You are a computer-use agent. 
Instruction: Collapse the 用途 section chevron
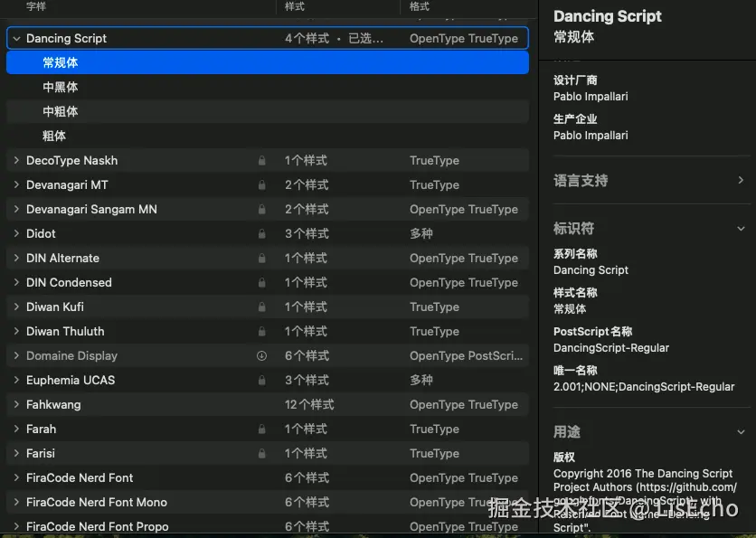[x=741, y=432]
